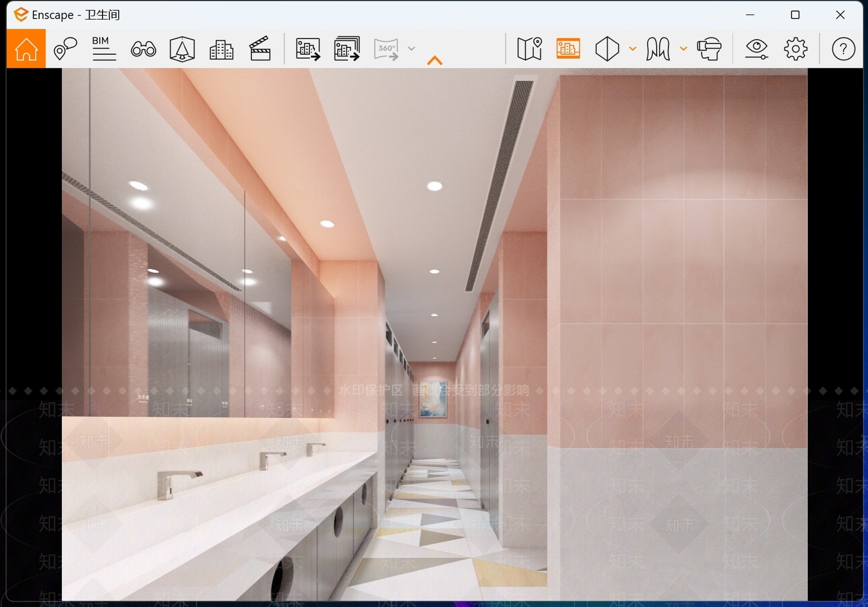Click the 360° panorama export icon
Screen dimensions: 868x607
click(386, 49)
